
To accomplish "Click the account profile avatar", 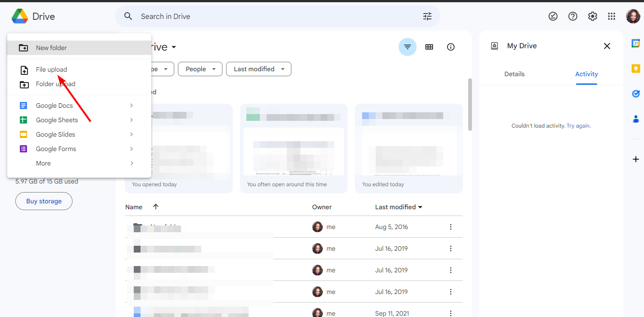I will [633, 16].
